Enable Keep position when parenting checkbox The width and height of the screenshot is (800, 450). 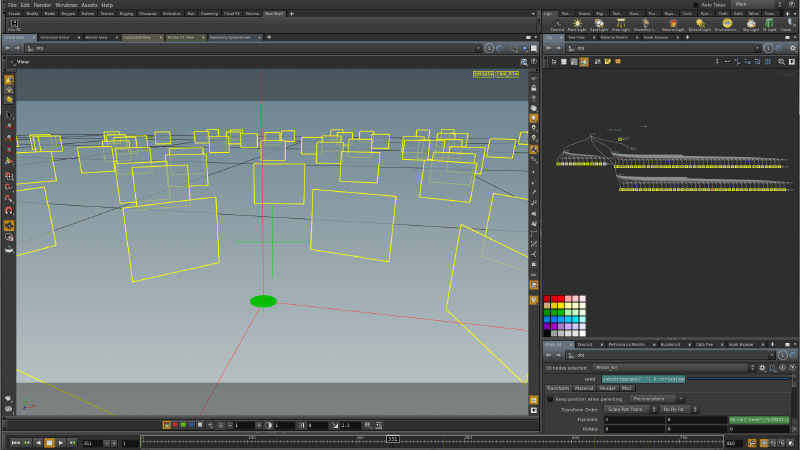click(x=549, y=399)
